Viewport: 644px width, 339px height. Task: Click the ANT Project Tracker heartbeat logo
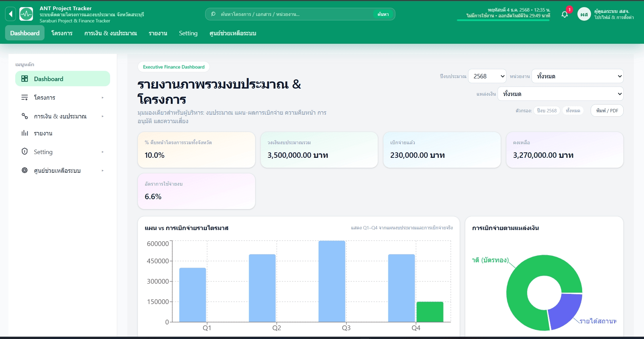click(x=26, y=14)
